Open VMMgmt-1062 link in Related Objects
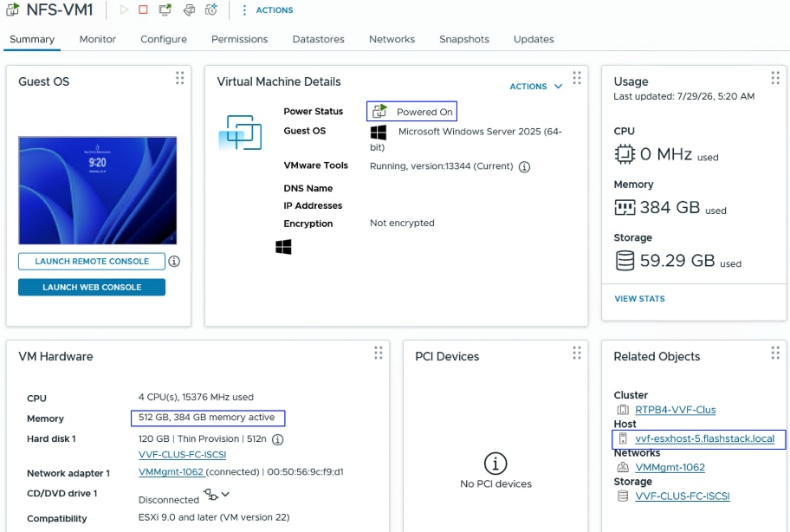This screenshot has height=532, width=790. point(670,468)
